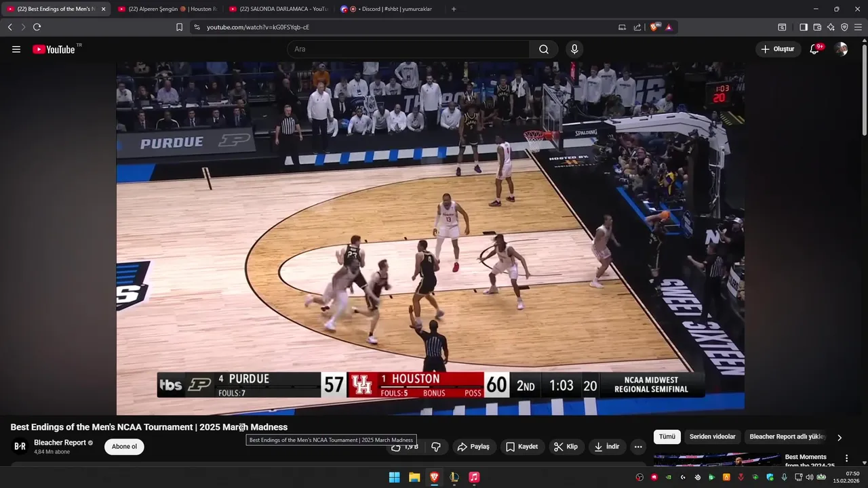Image resolution: width=868 pixels, height=488 pixels.
Task: Open tab search toolbar icon
Action: coord(782,27)
